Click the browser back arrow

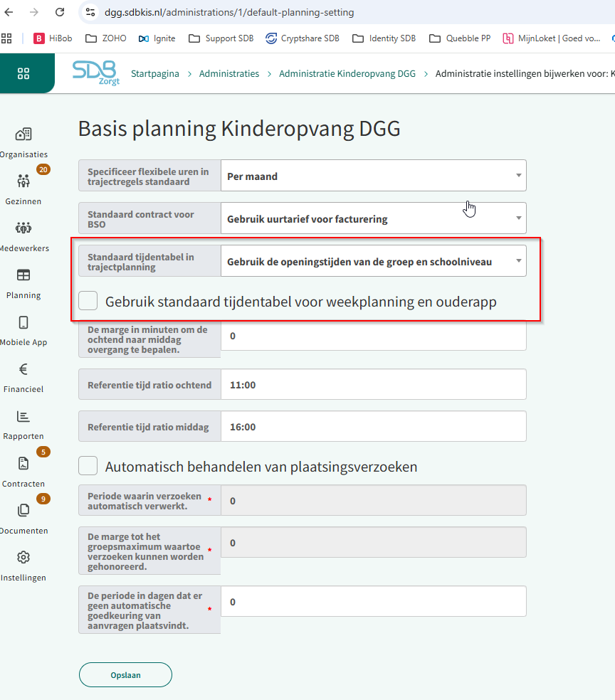[9, 12]
